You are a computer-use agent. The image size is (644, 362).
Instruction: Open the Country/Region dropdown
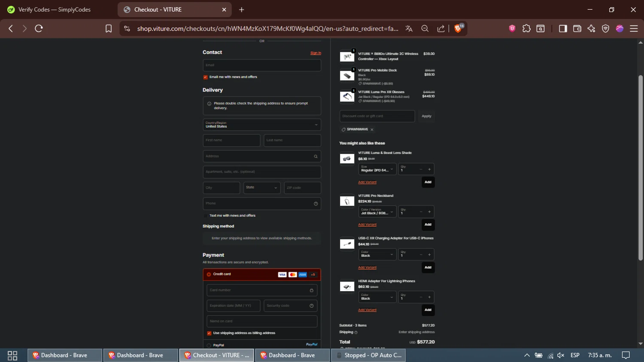point(262,125)
